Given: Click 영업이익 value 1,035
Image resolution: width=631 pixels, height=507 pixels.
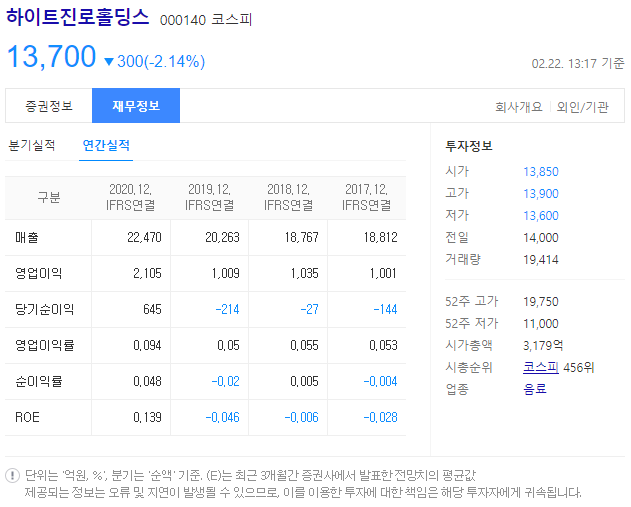Looking at the screenshot, I should pyautogui.click(x=304, y=273).
